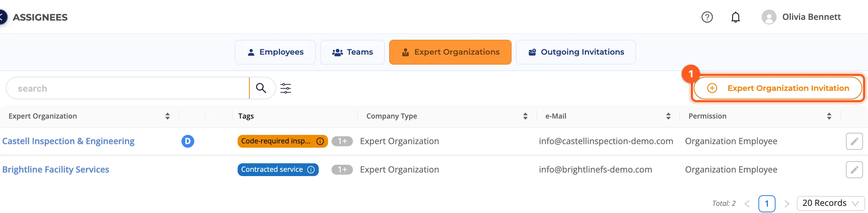Click the Tags column header
868x213 pixels.
(x=246, y=116)
